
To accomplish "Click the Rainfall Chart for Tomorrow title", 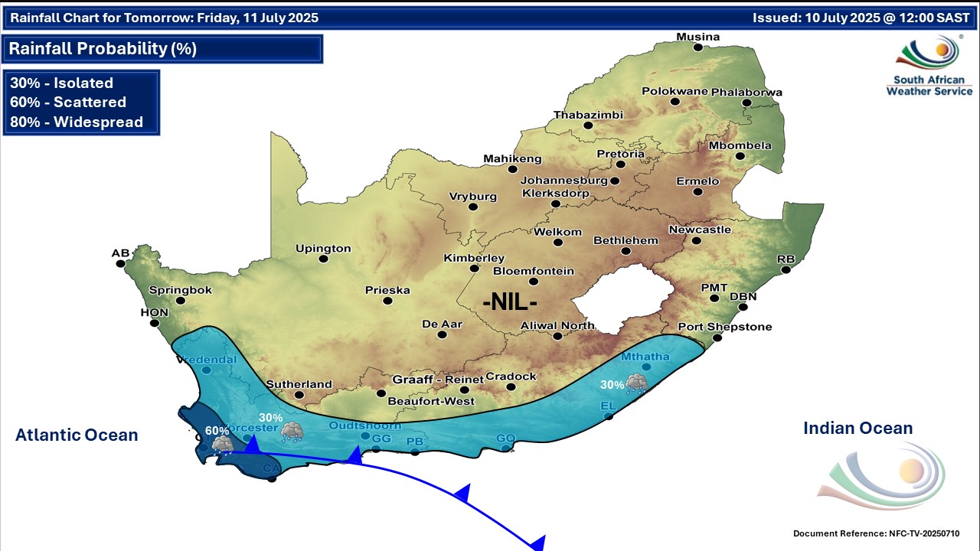I will coord(164,18).
